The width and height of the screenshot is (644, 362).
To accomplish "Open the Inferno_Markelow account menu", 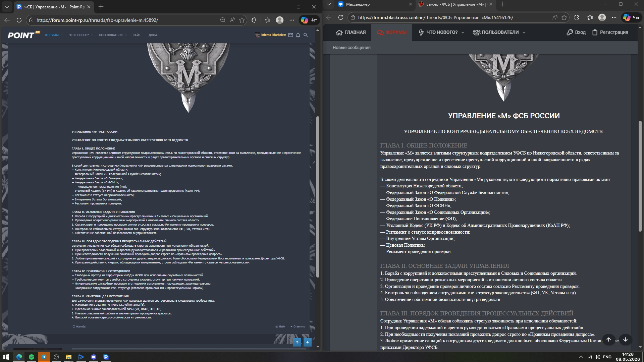I will (x=270, y=35).
